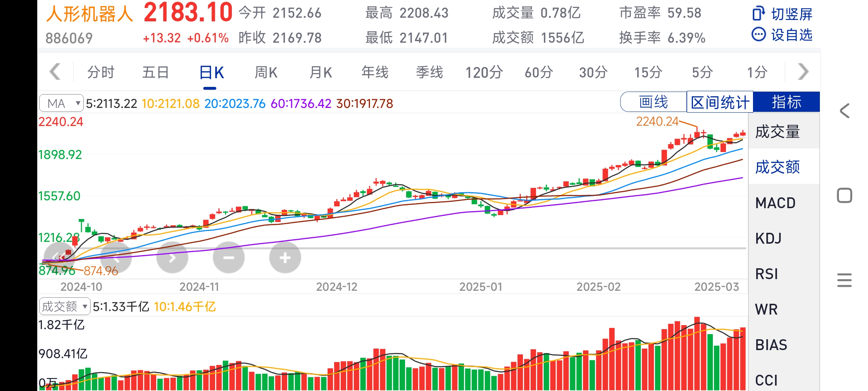Toggle the 指标 indicator panel button
The height and width of the screenshot is (391, 868).
point(786,102)
